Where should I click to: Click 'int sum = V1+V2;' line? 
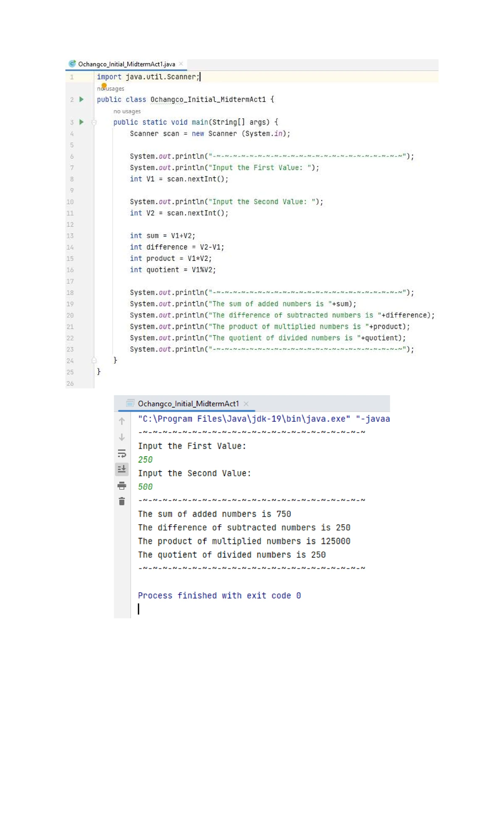click(x=163, y=236)
